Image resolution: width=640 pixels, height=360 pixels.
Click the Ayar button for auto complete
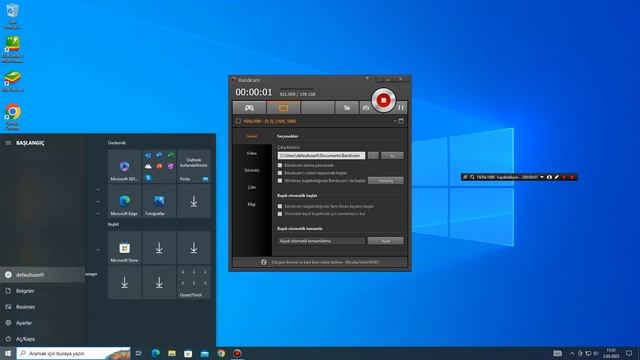point(385,241)
